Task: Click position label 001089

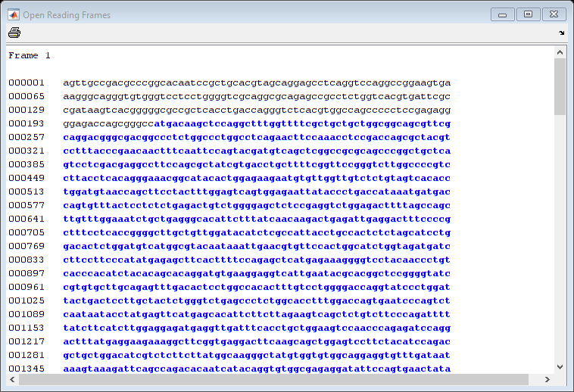Action: (x=27, y=314)
